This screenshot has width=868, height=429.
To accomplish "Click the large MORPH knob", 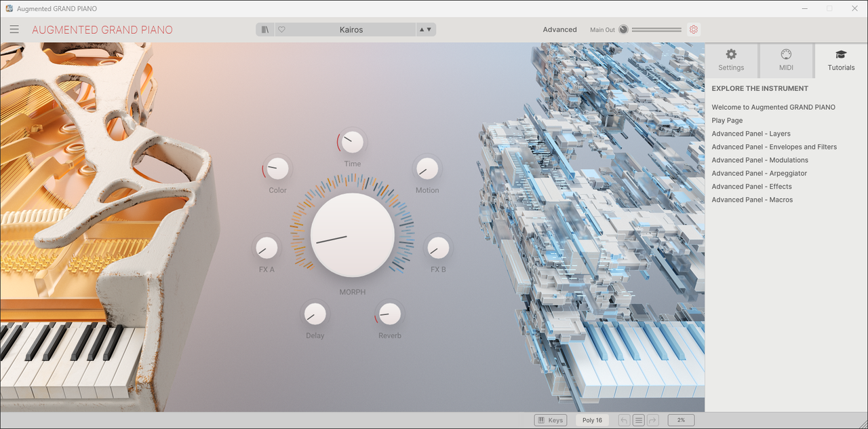I will 353,235.
